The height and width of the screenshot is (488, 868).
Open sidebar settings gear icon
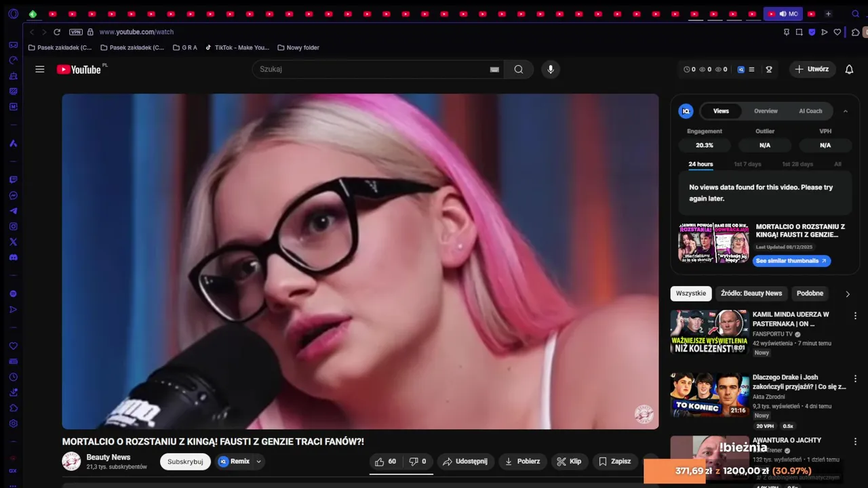(13, 424)
